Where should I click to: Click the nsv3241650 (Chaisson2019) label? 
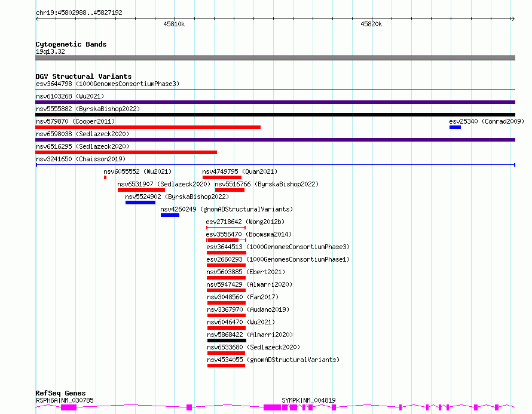point(81,159)
